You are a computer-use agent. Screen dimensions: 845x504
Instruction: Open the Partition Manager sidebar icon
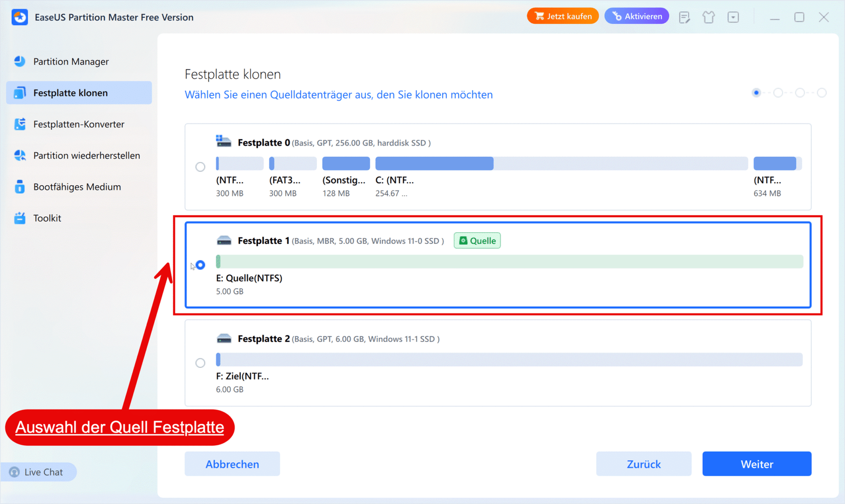point(19,61)
